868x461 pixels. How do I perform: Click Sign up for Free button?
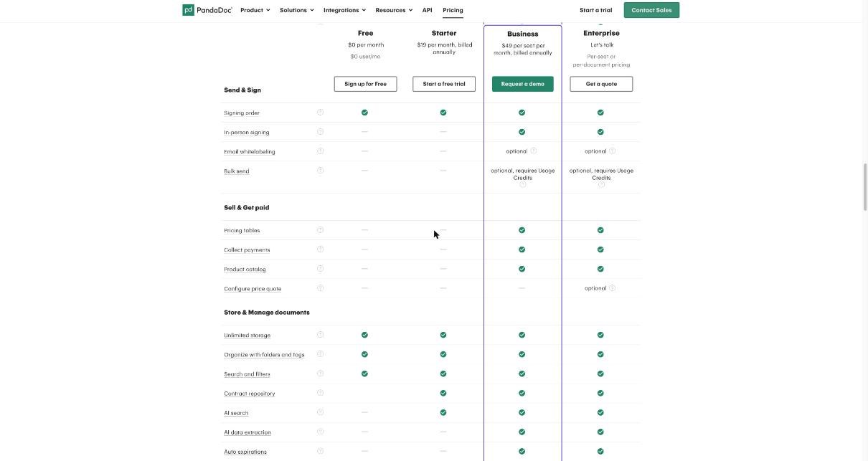coord(365,84)
